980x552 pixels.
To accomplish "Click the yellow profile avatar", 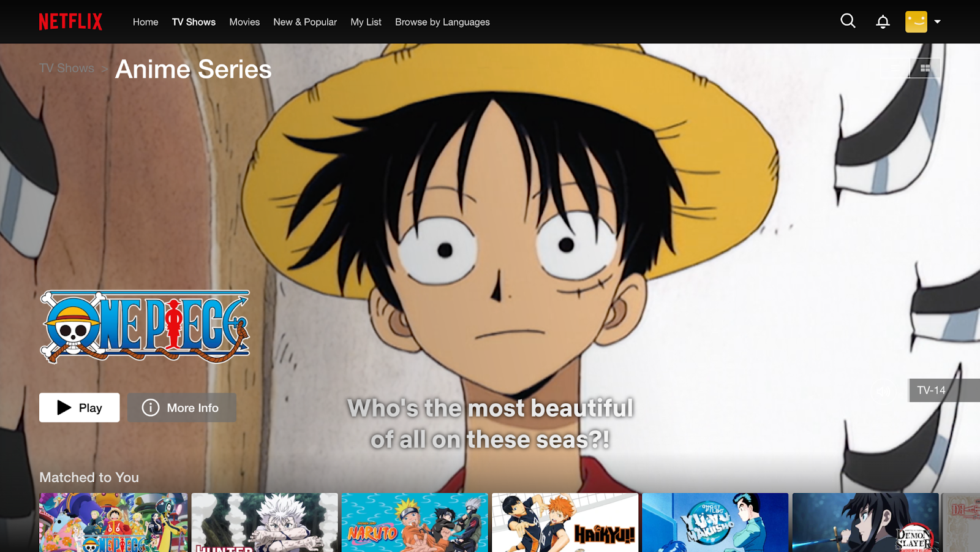I will pos(916,22).
